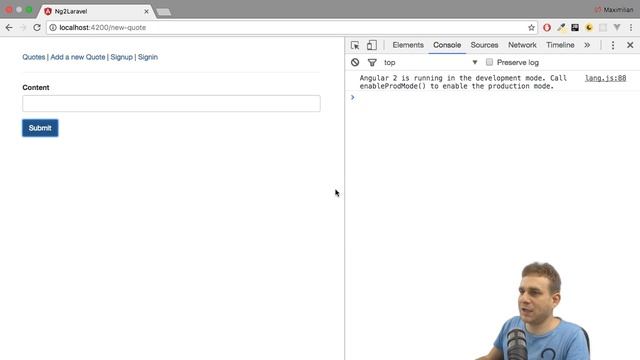This screenshot has height=360, width=640.
Task: Click the grey square extension icon
Action: 603,27
